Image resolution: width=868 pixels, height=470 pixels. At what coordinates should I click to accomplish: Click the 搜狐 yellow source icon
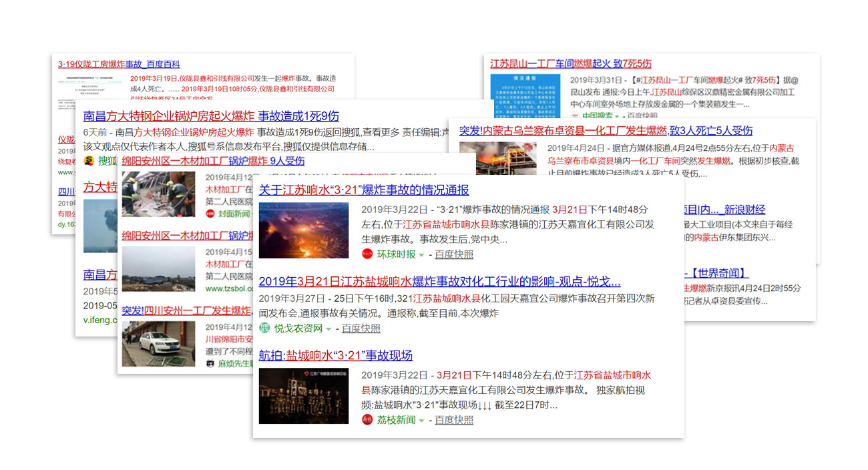point(89,161)
